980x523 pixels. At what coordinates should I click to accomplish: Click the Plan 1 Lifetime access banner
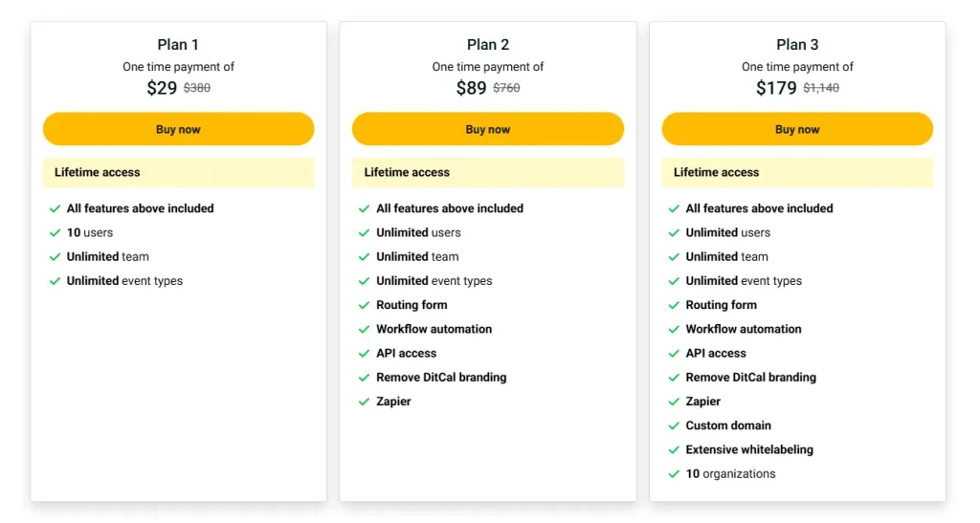(178, 173)
